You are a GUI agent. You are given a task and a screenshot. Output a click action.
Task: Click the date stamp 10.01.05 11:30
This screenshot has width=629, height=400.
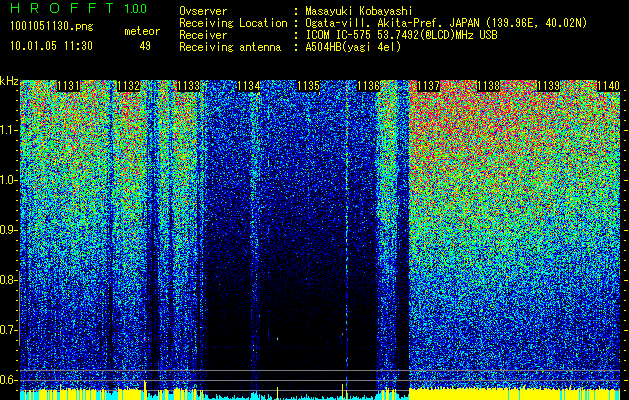(51, 46)
